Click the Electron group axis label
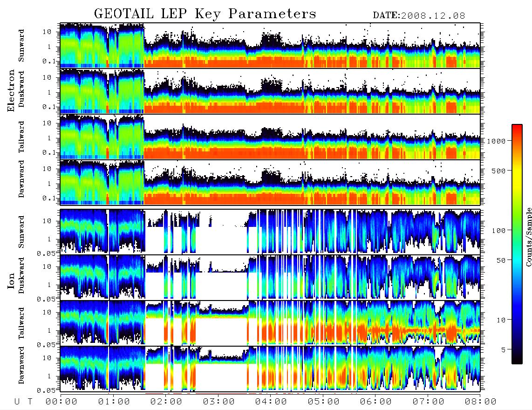Screen dimensions: 532x410 coord(11,90)
